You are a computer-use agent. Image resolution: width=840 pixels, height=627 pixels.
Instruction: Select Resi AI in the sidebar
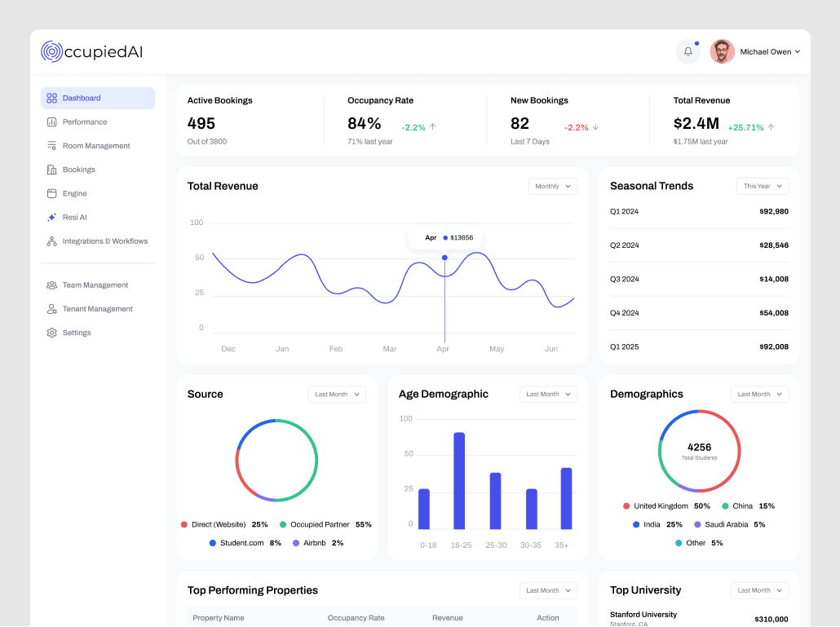[98, 218]
